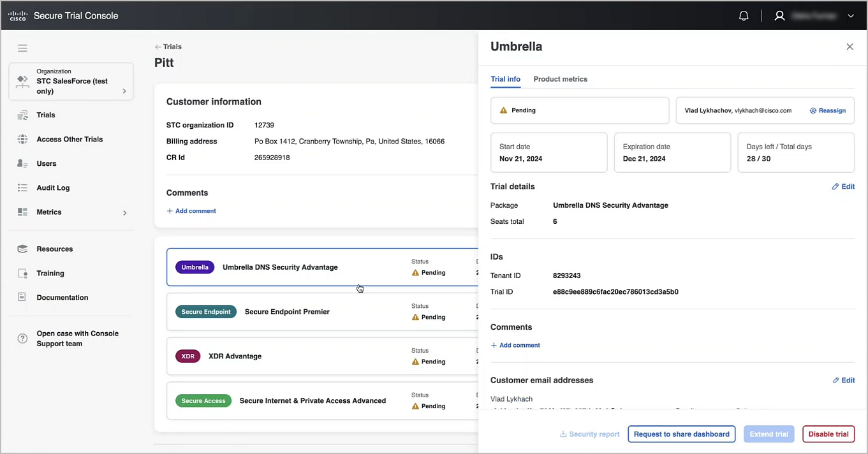The image size is (868, 454).
Task: Click the Secure Endpoint badge
Action: tap(205, 312)
